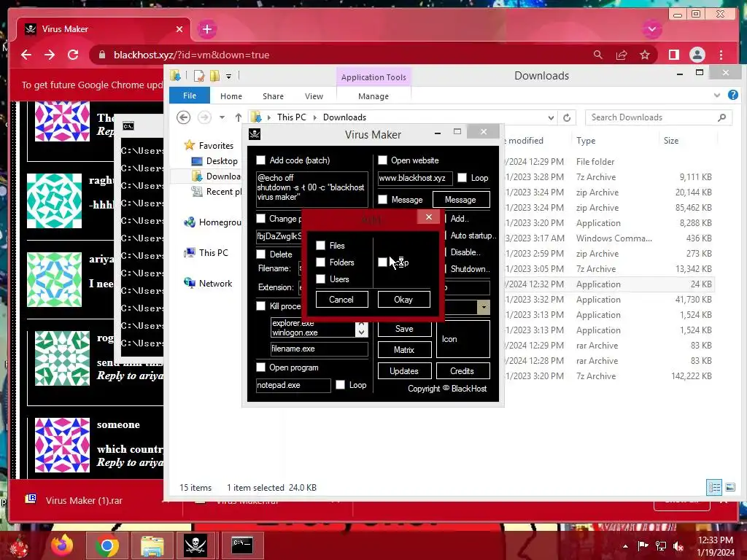Viewport: 747px width, 560px height.
Task: Click Virus Maker (1).rar in download bar
Action: click(x=85, y=500)
